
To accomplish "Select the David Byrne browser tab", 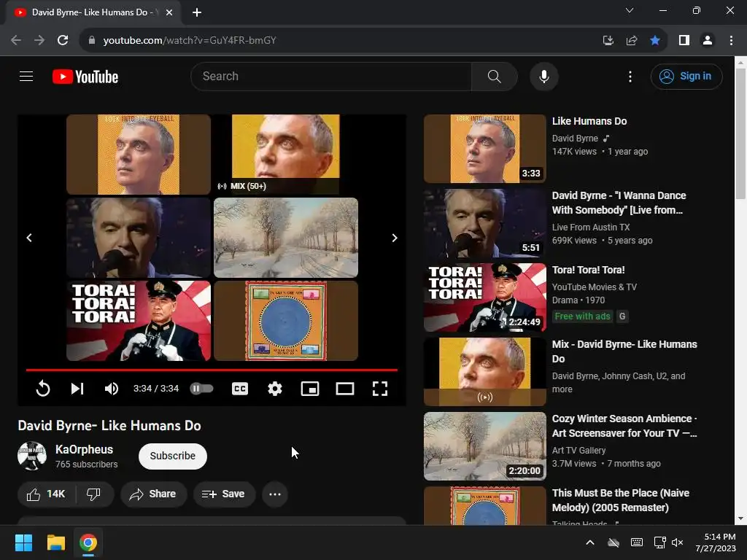I will 94,12.
